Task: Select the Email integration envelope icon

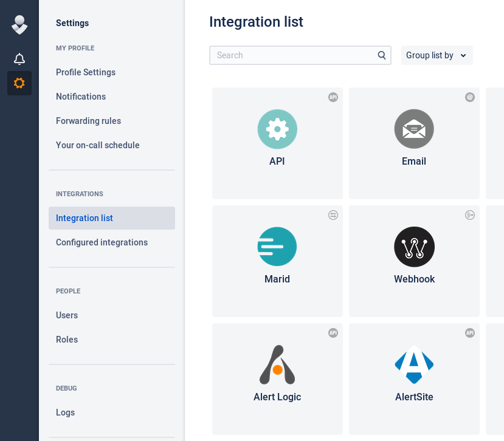Action: pyautogui.click(x=414, y=129)
